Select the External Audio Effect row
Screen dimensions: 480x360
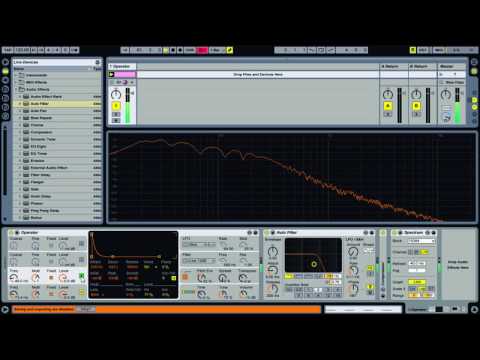(57, 168)
